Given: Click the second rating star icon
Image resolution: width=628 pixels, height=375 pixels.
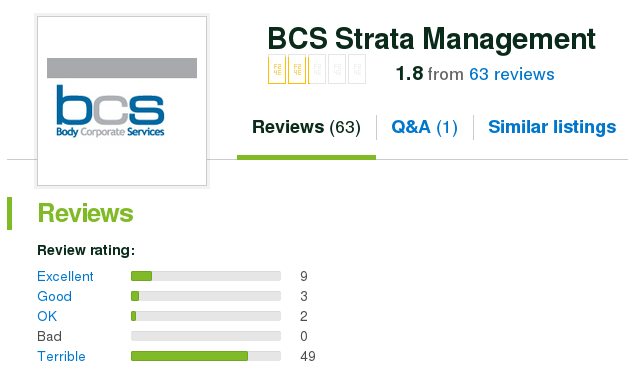Looking at the screenshot, I should 297,69.
